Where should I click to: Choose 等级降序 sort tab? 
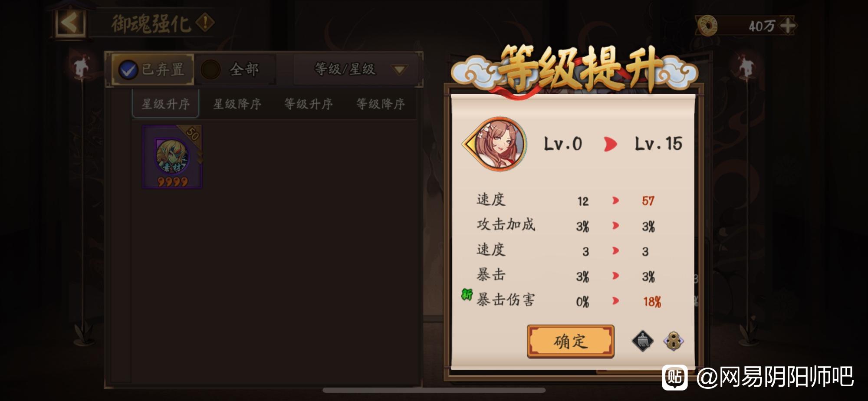380,104
